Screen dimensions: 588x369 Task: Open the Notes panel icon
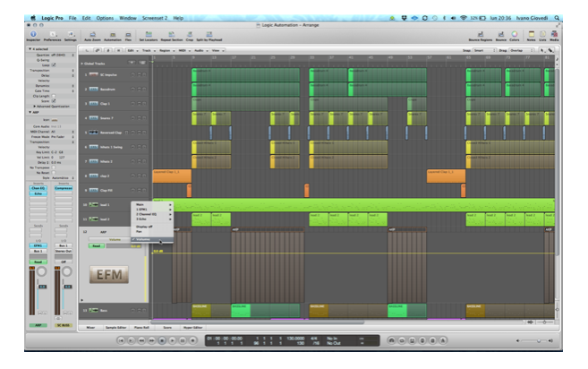pos(531,34)
